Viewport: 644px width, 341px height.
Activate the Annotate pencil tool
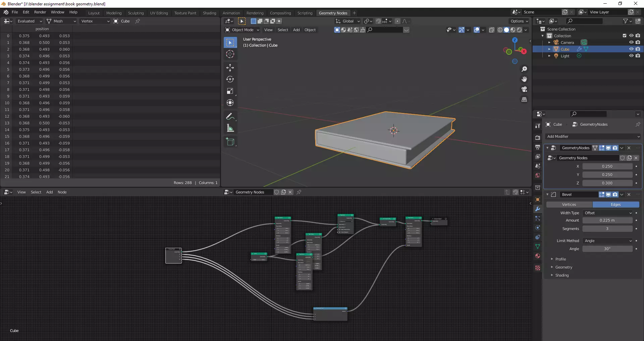(230, 116)
